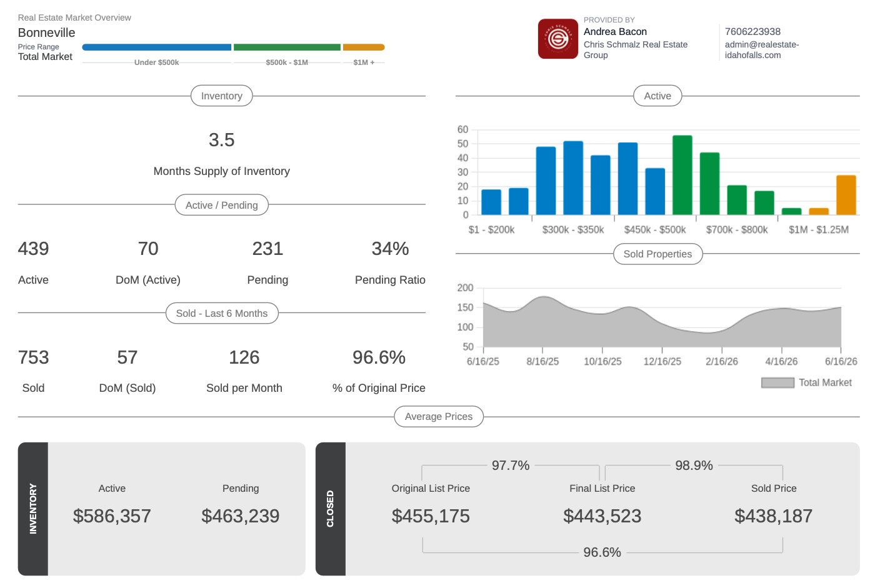
Task: Click the Average Prices section pill
Action: coord(439,416)
